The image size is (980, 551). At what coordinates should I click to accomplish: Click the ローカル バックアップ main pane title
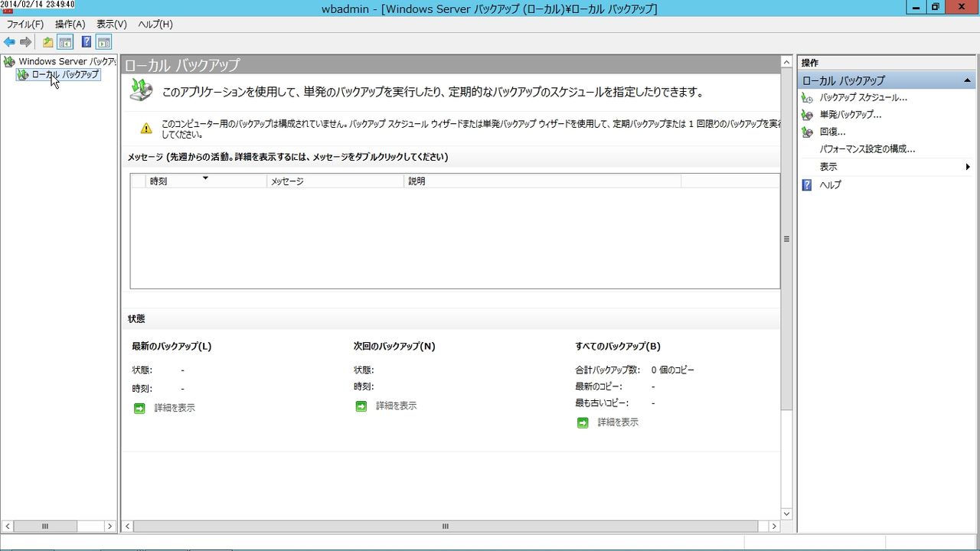point(182,65)
